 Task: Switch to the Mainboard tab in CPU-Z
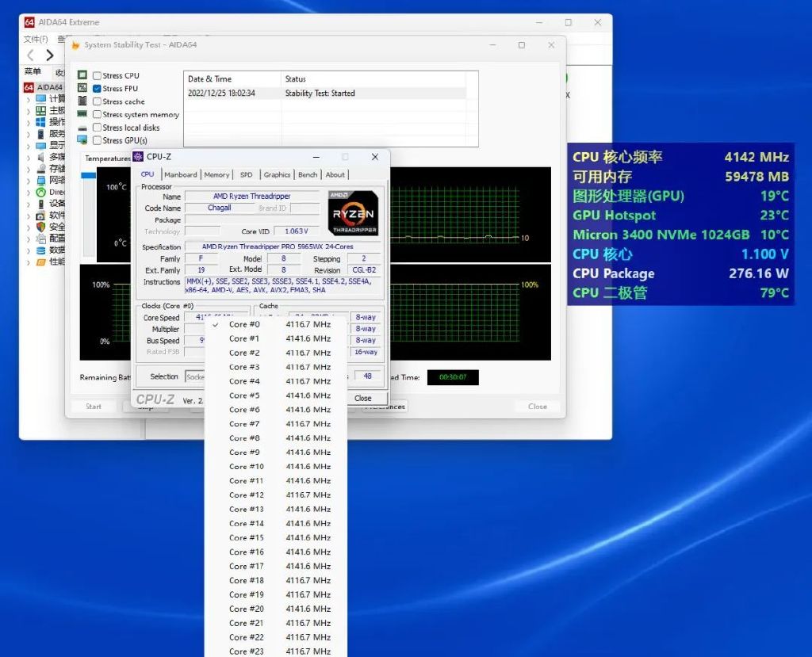[x=181, y=174]
